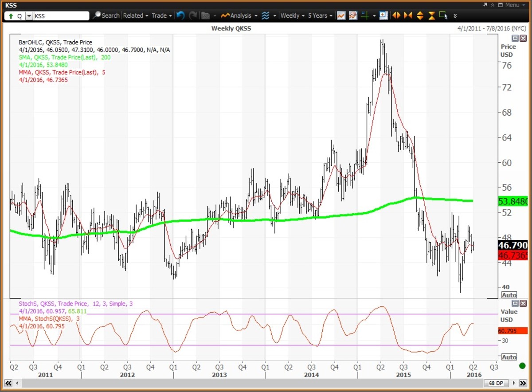Toggle Auto scaling on the stochastic panel
This screenshot has width=532, height=392.
(x=509, y=357)
